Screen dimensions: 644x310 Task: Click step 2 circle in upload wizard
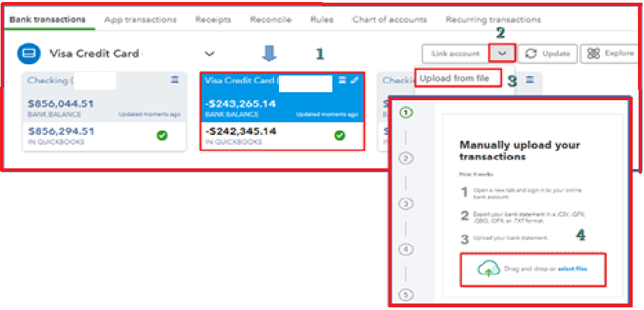point(406,158)
